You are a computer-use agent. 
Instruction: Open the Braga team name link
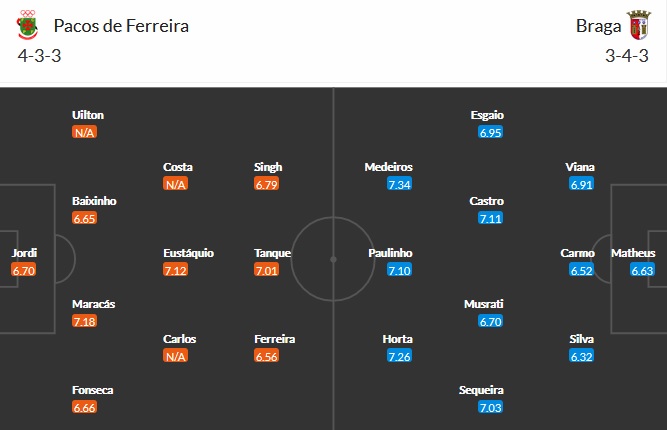click(x=596, y=26)
